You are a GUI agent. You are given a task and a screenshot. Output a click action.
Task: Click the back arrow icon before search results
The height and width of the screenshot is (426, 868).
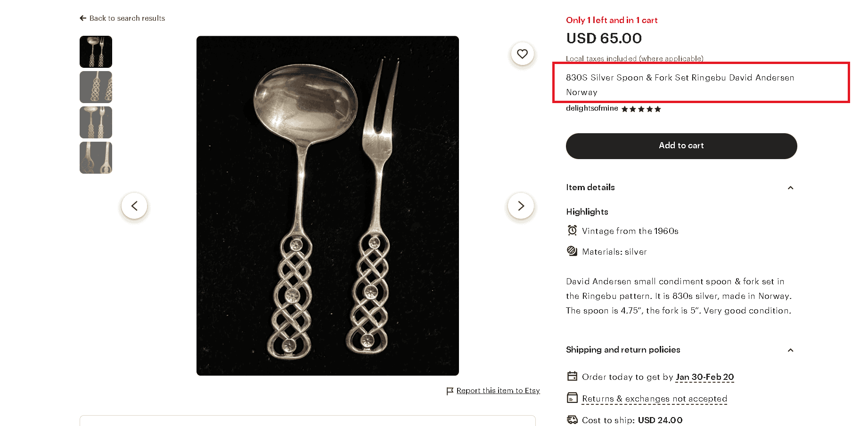coord(83,18)
